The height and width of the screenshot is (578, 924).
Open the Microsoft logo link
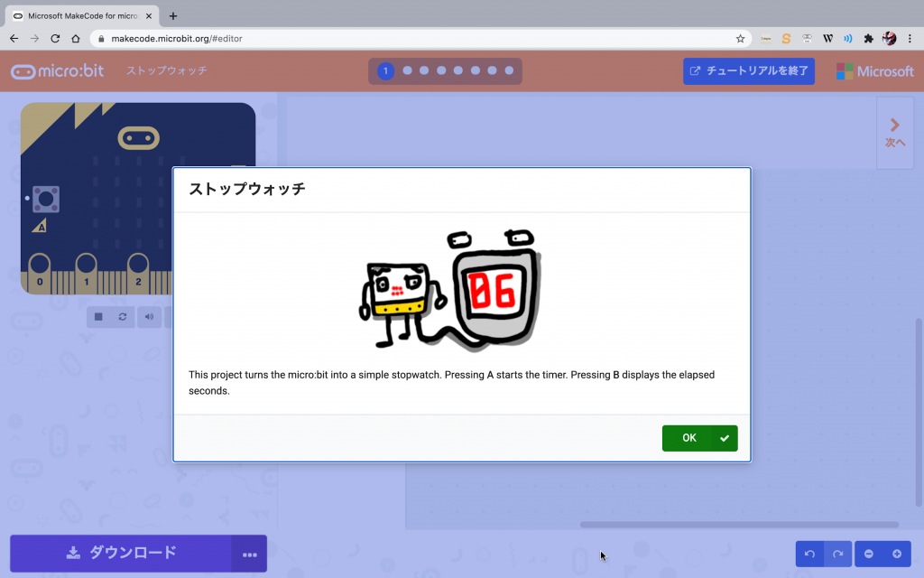click(874, 71)
